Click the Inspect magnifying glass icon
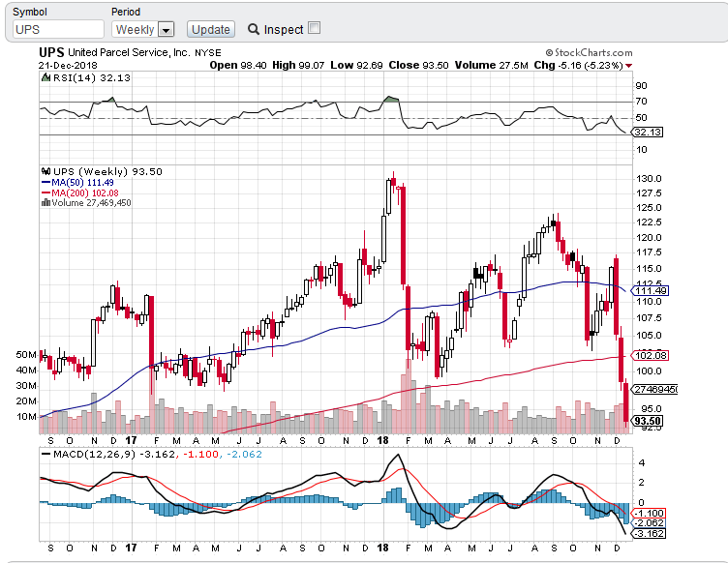728x563 pixels. [253, 29]
